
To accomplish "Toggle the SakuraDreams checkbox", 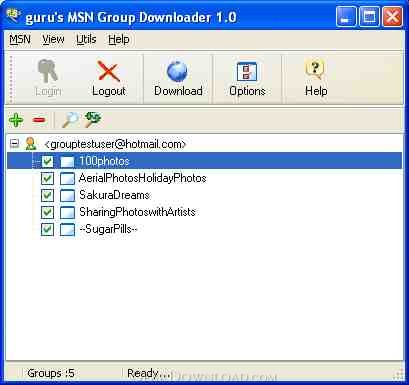I will click(47, 195).
